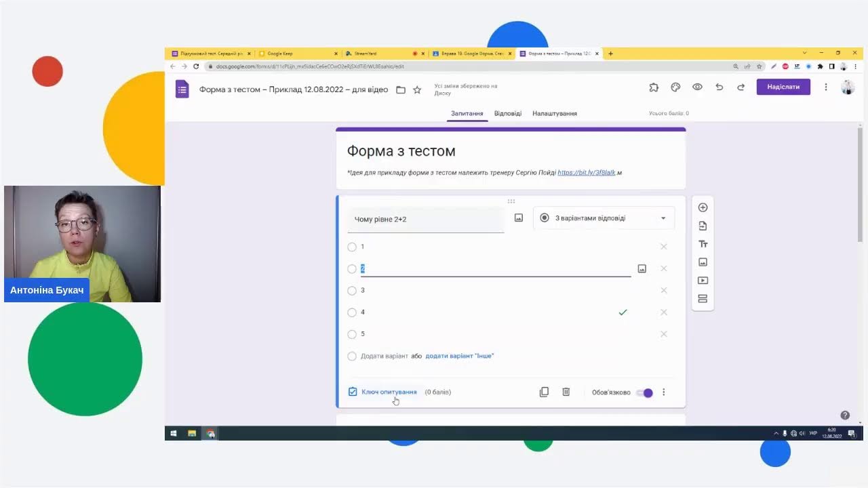Remove answer option 3

pyautogui.click(x=664, y=290)
